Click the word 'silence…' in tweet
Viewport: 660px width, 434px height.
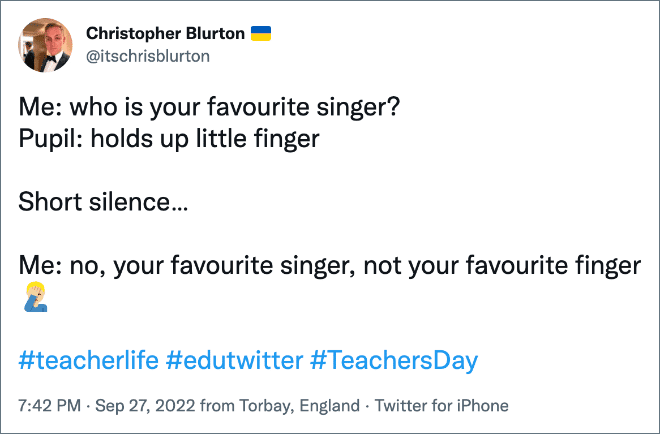(138, 201)
